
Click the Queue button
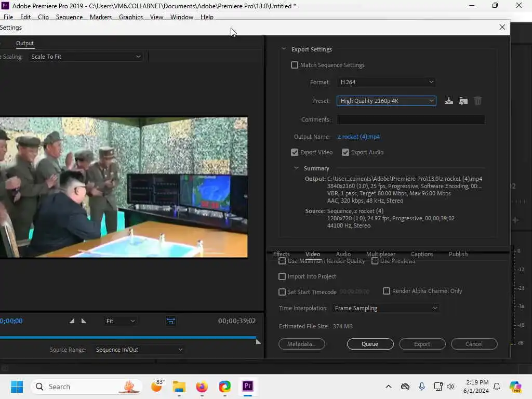[x=370, y=344]
